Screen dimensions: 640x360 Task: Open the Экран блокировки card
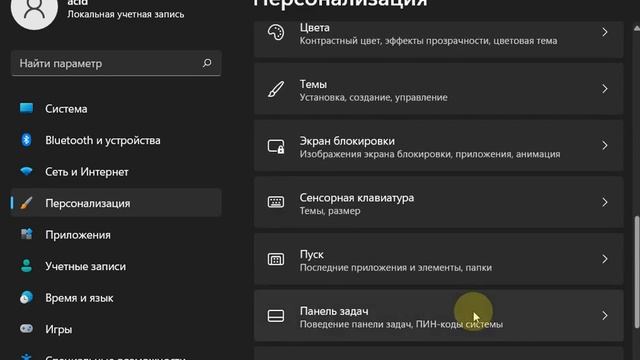pyautogui.click(x=439, y=145)
